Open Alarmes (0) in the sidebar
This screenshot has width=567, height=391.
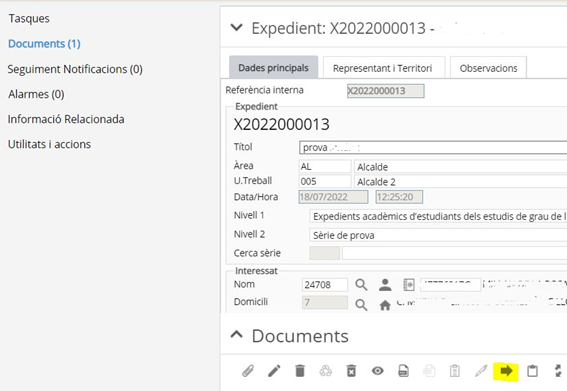[36, 94]
